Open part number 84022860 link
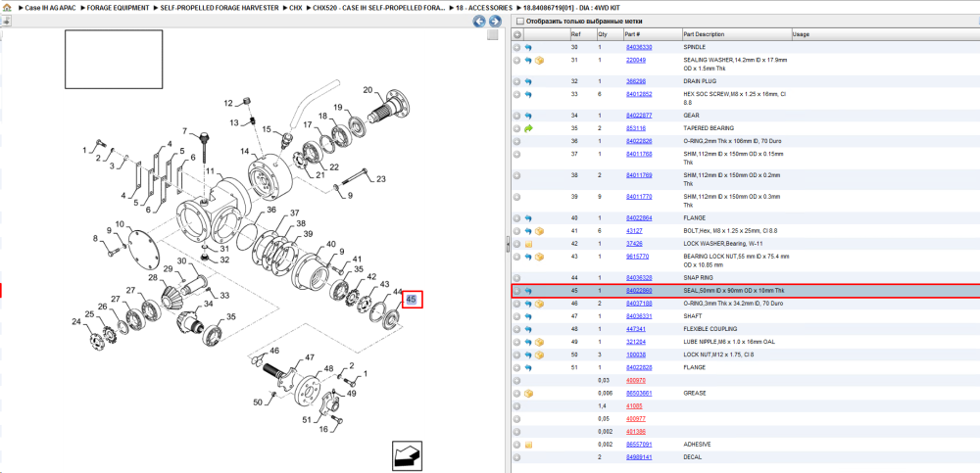The width and height of the screenshot is (980, 473). point(639,291)
